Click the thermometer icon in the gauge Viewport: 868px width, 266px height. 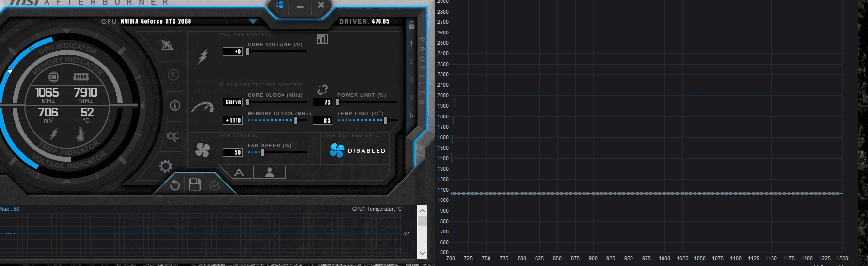pos(80,134)
